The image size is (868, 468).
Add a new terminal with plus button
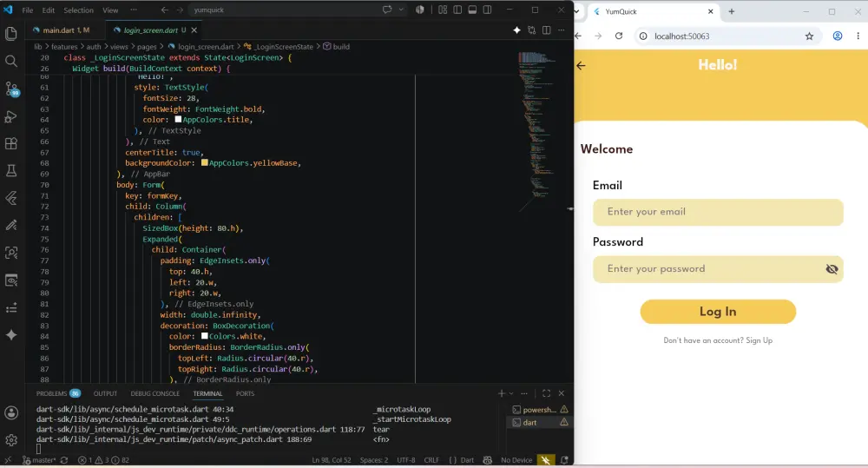[502, 393]
